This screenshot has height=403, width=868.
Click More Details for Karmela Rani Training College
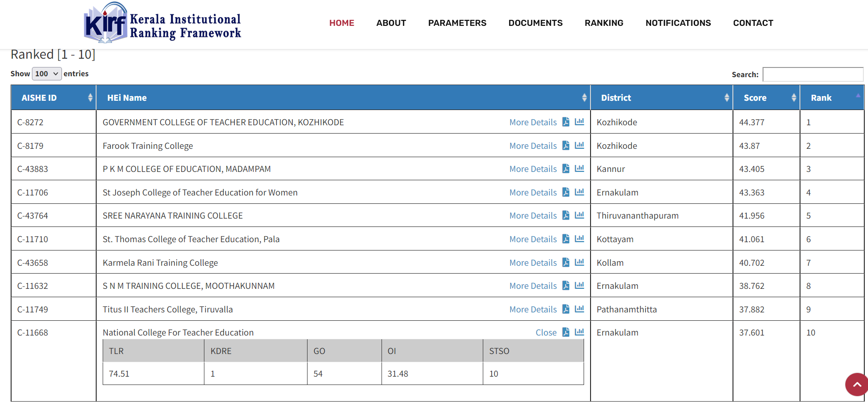[533, 263]
